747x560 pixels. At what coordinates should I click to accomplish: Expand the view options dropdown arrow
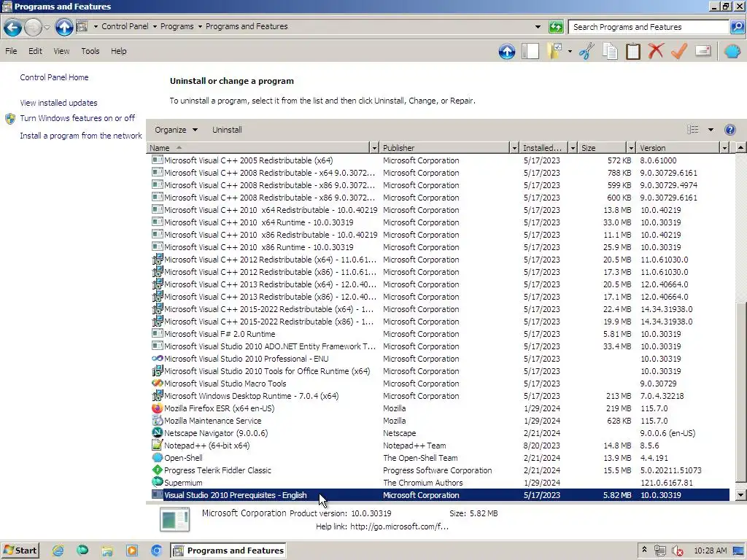click(711, 130)
